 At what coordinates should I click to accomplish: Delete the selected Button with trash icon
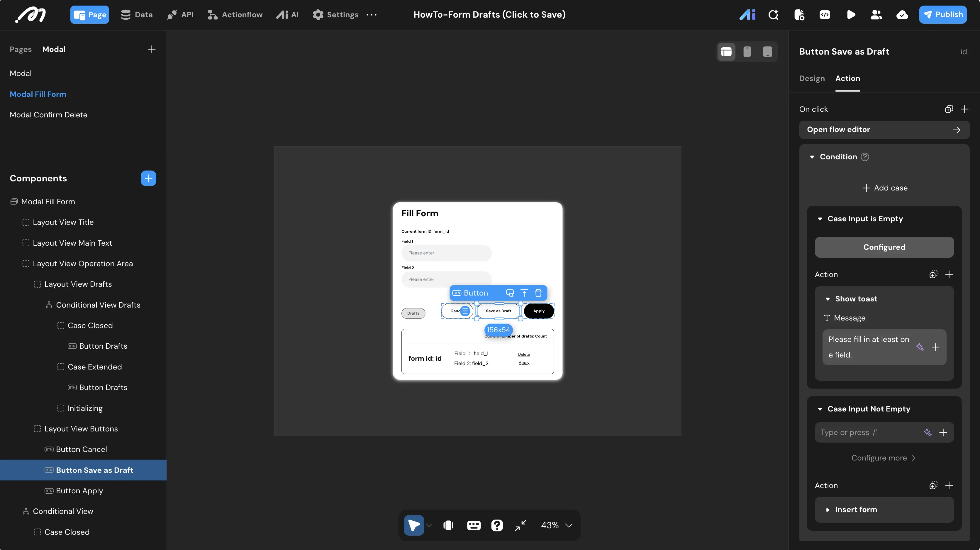(x=538, y=293)
